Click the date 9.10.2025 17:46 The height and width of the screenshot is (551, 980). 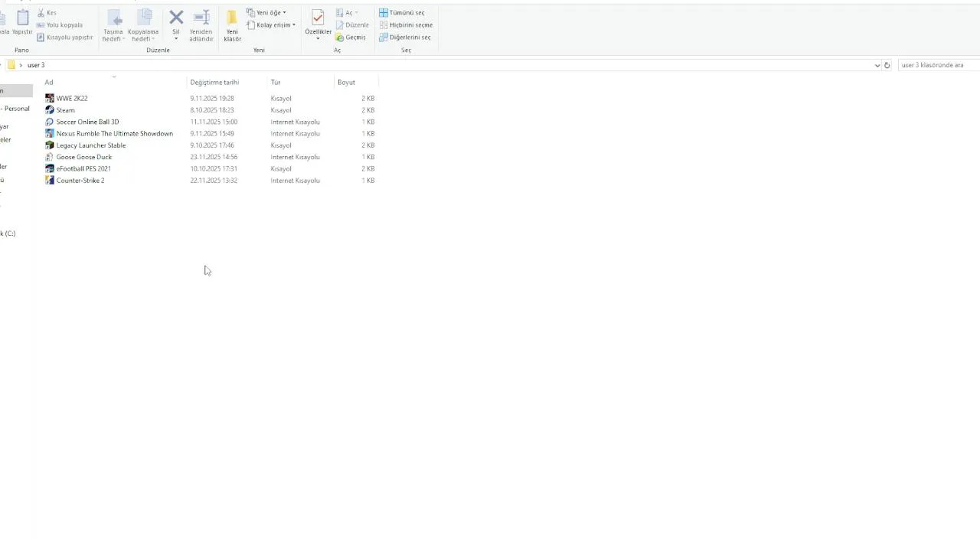tap(212, 145)
